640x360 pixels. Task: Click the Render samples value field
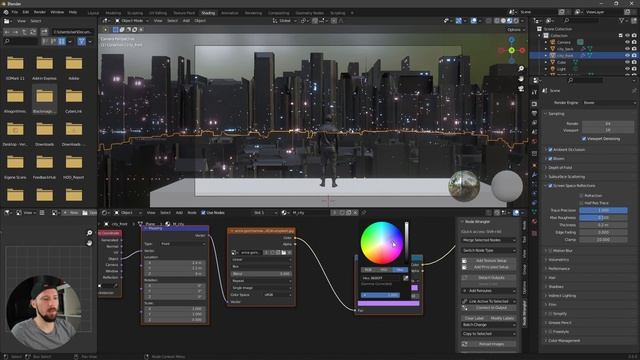click(608, 123)
